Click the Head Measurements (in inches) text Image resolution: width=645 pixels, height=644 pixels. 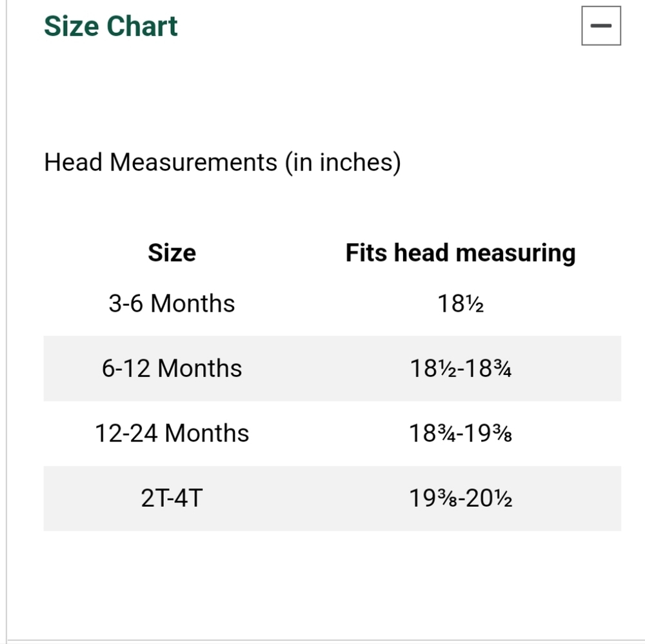pyautogui.click(x=223, y=163)
